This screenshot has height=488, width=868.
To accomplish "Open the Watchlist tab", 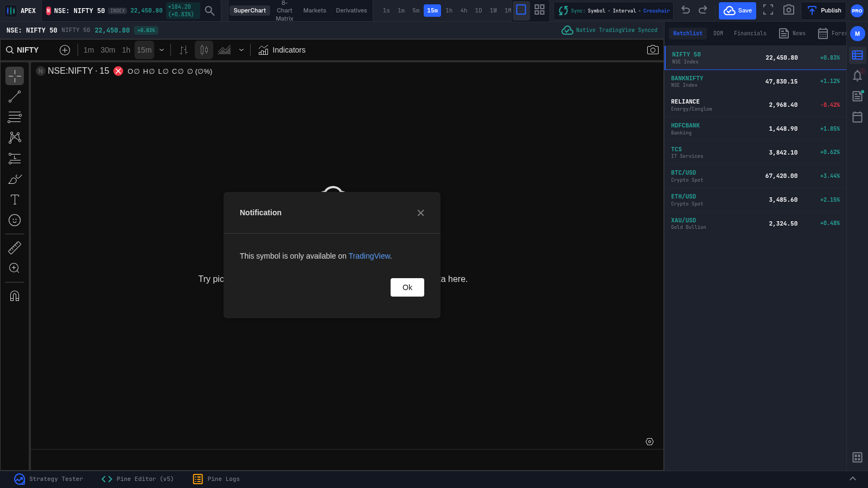I will (x=687, y=34).
